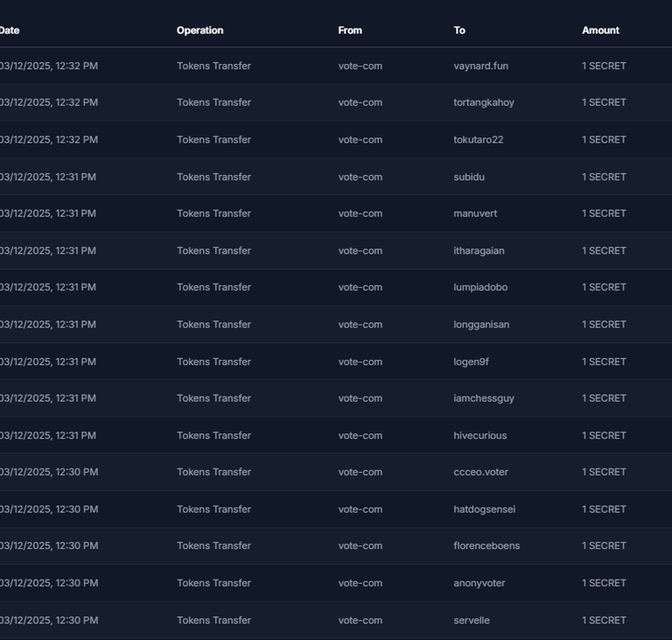Click vote-com sender in vaynard.fun row
Image resolution: width=672 pixels, height=640 pixels.
pyautogui.click(x=360, y=66)
